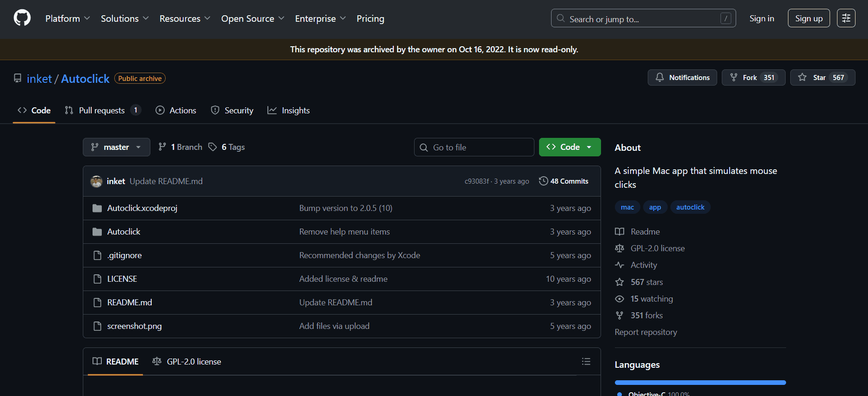Expand the Platform menu
Viewport: 868px width, 396px height.
(67, 19)
